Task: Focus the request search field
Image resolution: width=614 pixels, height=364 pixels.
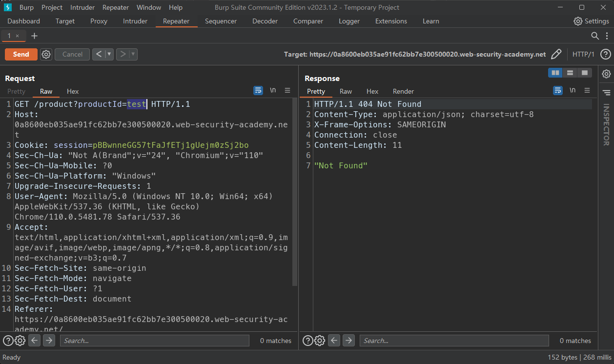Action: click(154, 341)
